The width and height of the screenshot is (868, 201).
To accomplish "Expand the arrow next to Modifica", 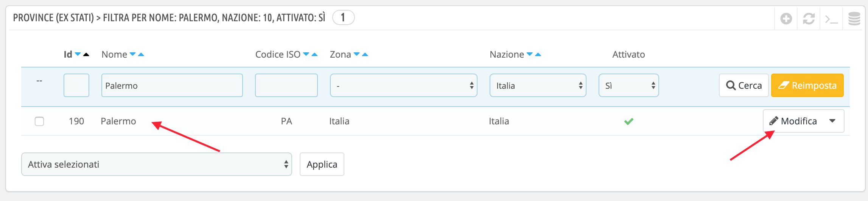I will point(832,121).
